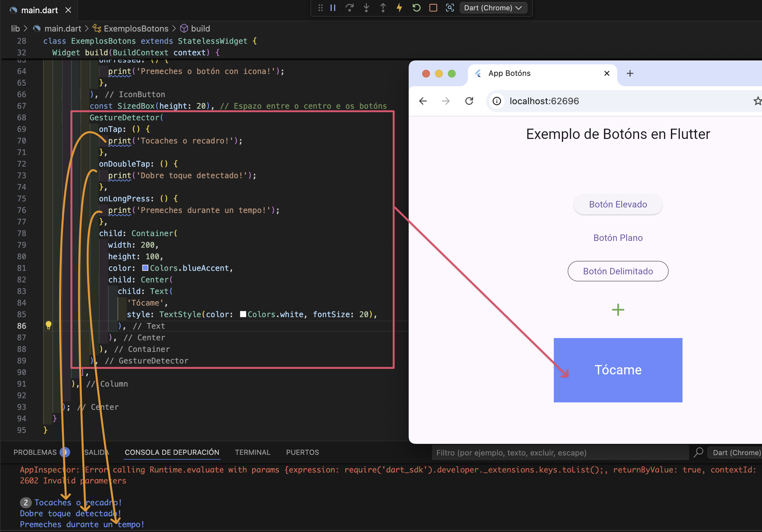Click the debug Step Over icon

pos(349,8)
